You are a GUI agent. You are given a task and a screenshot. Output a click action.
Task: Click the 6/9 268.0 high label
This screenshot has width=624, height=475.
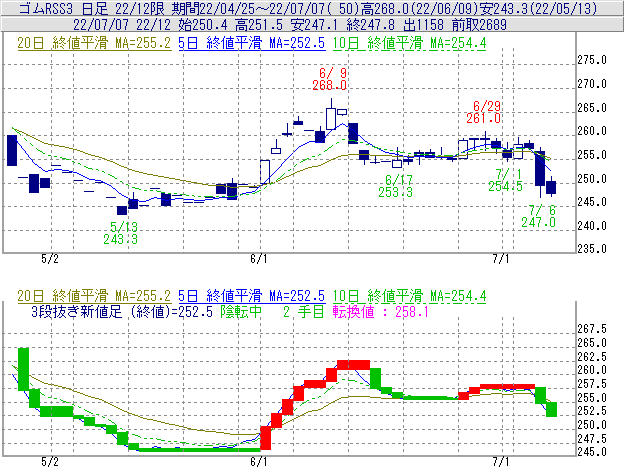[330, 79]
